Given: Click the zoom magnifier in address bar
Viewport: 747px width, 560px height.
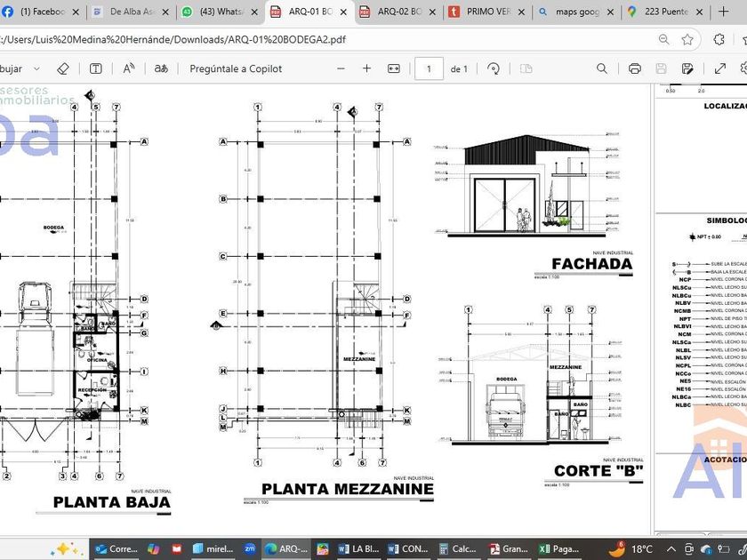Looking at the screenshot, I should tap(663, 39).
